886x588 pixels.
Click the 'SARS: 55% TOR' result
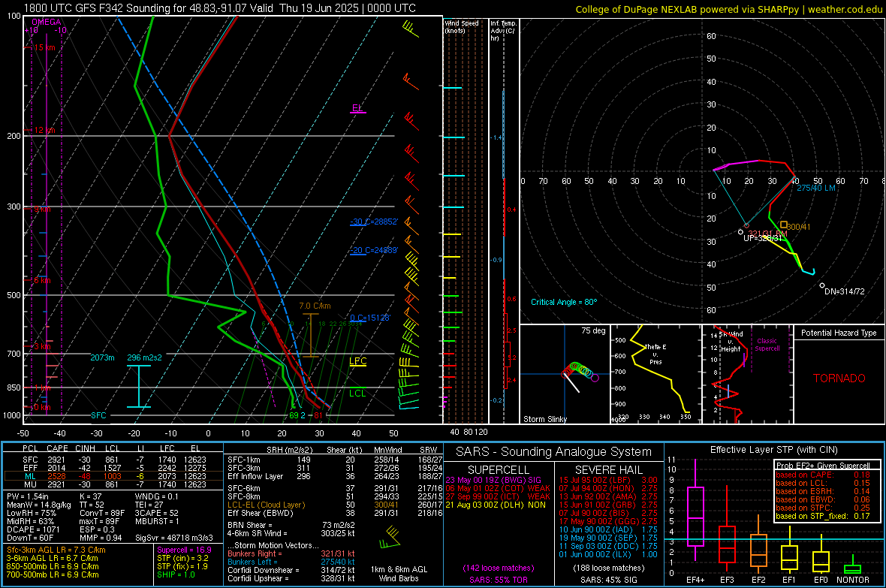click(498, 580)
